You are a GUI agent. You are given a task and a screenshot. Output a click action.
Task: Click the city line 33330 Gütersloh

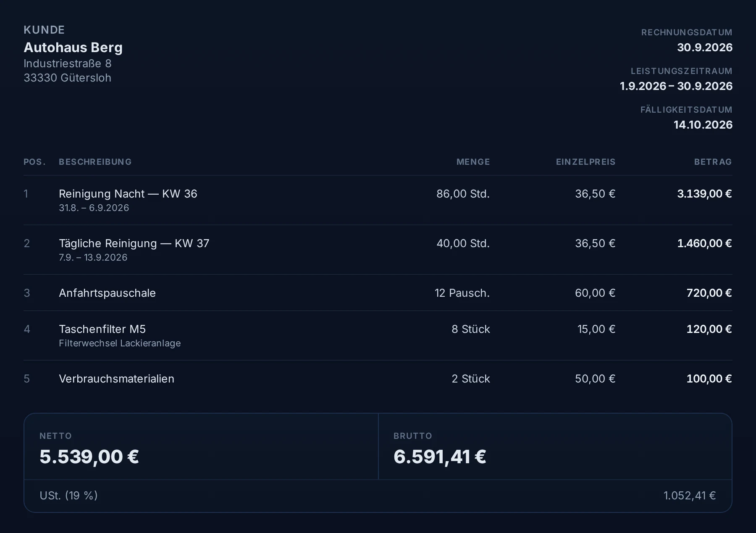point(68,78)
